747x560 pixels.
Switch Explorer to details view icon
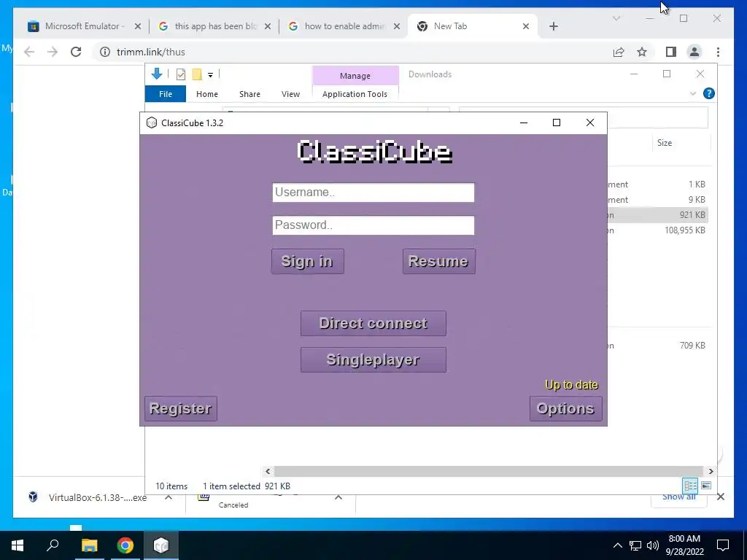click(x=690, y=485)
